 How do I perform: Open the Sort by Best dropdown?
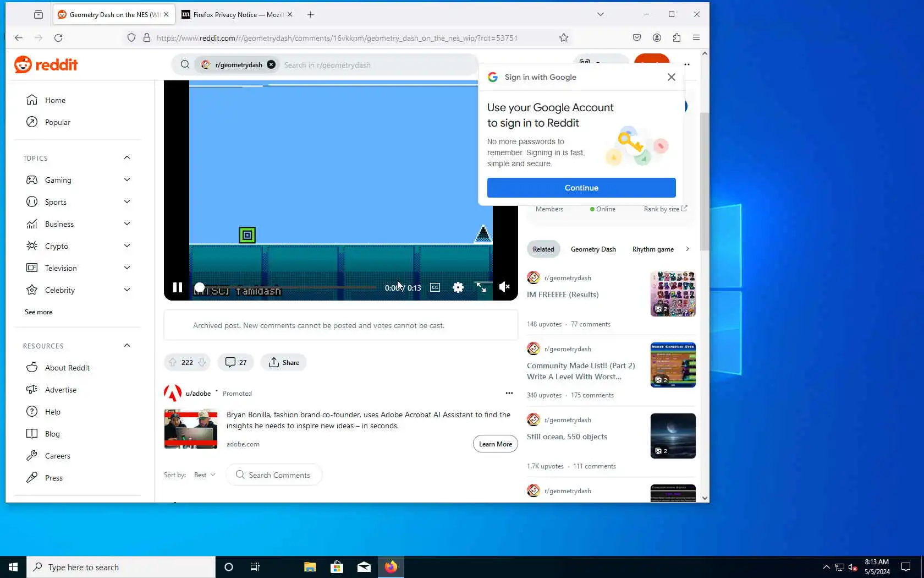tap(205, 475)
